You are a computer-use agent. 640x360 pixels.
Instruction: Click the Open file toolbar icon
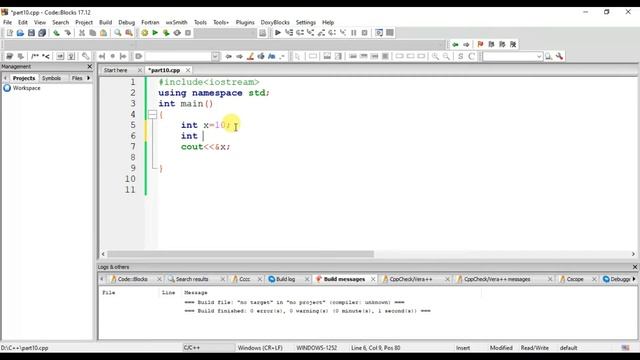click(20, 33)
